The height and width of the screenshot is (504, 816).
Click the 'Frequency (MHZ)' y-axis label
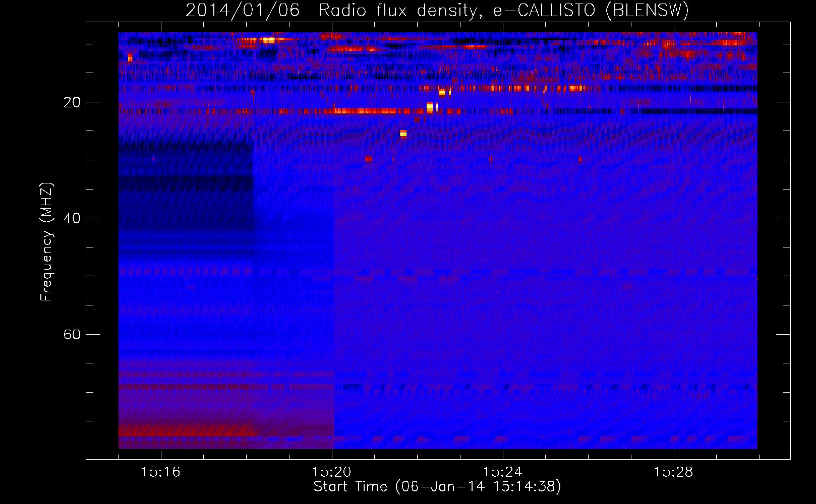point(46,242)
